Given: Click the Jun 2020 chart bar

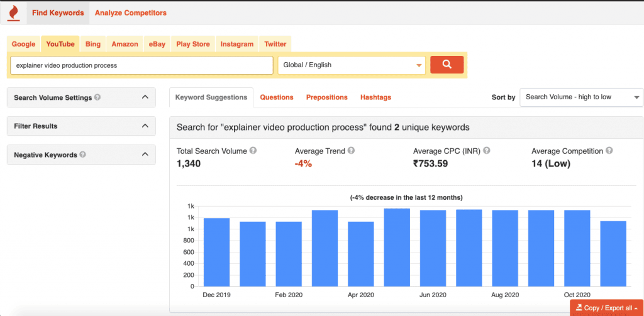Looking at the screenshot, I should (433, 248).
